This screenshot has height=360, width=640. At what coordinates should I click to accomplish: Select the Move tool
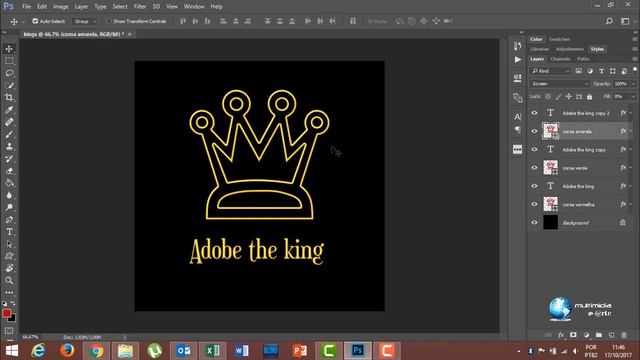[9, 49]
